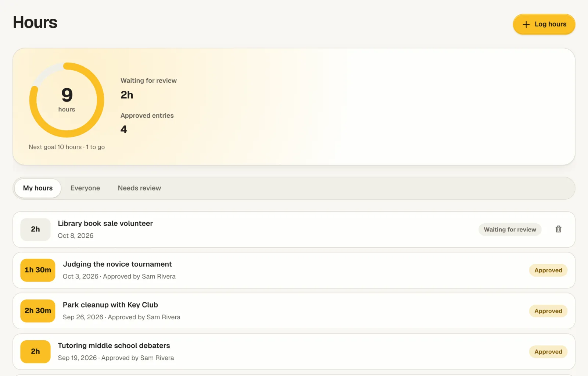Click Approved badge on Judging the novice tournament
The width and height of the screenshot is (588, 376).
548,270
